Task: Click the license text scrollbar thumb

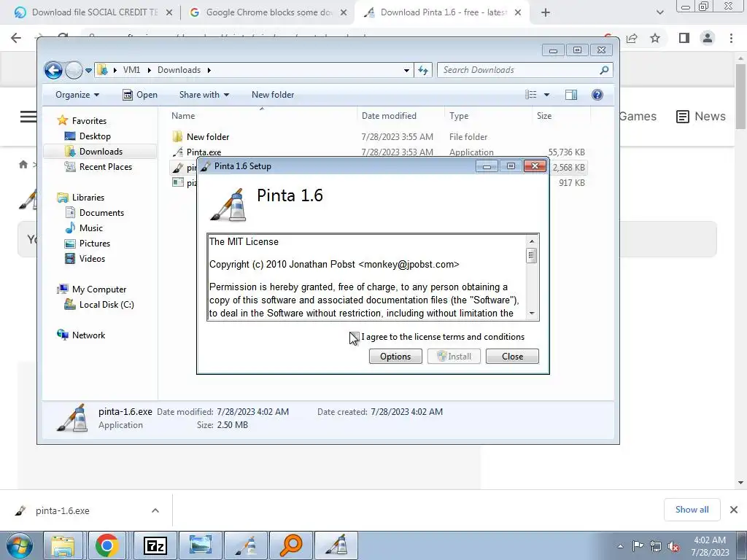Action: click(x=532, y=256)
